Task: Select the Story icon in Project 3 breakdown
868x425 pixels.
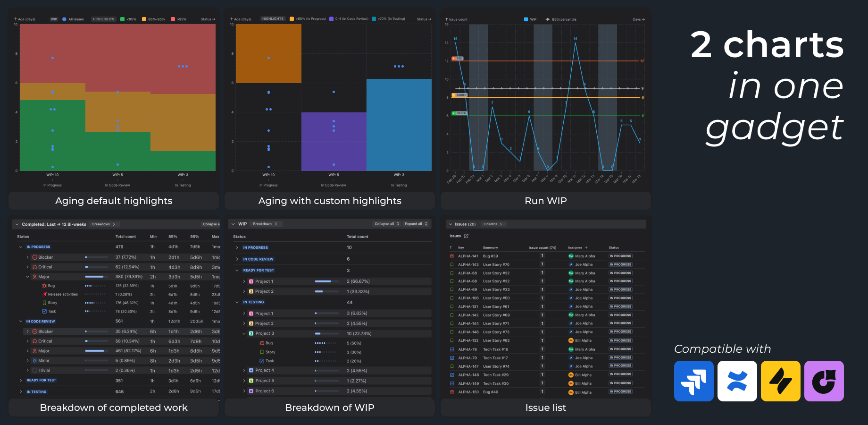Action: (x=262, y=352)
